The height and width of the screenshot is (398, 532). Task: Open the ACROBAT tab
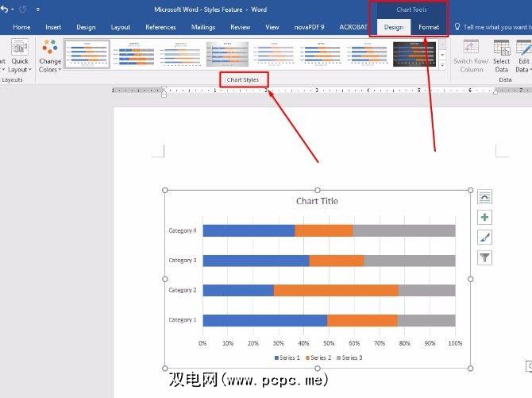(x=353, y=27)
